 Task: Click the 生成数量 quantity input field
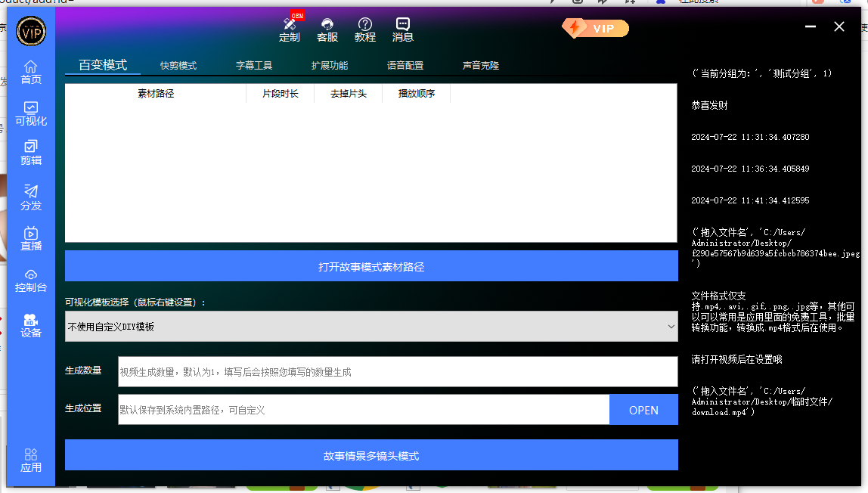click(x=398, y=372)
